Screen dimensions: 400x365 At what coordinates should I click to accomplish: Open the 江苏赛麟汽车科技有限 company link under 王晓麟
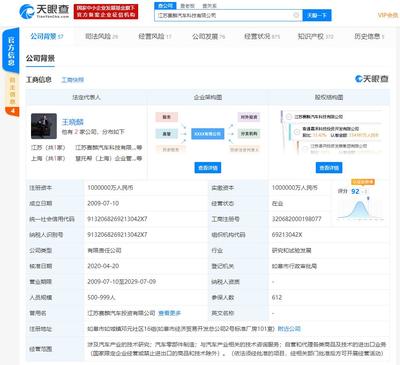tap(109, 147)
